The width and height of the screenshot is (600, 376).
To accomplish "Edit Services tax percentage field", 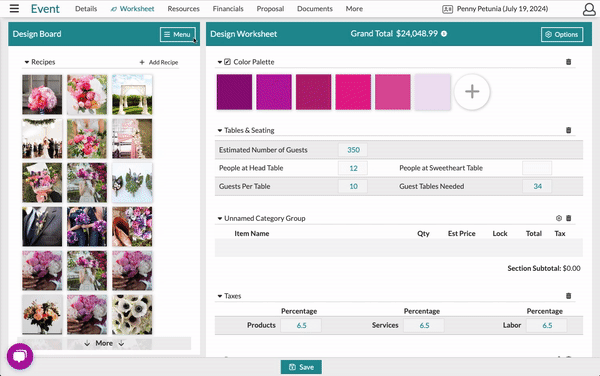I will tap(424, 325).
